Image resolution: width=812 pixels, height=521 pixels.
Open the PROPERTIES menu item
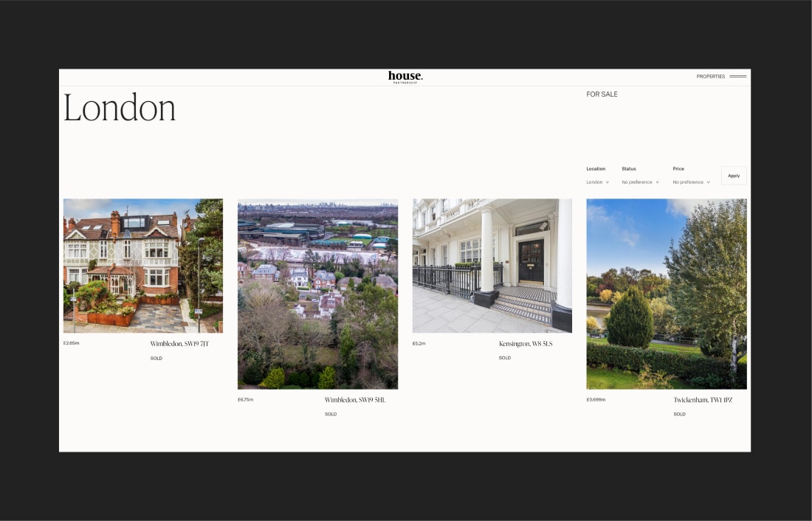coord(710,77)
